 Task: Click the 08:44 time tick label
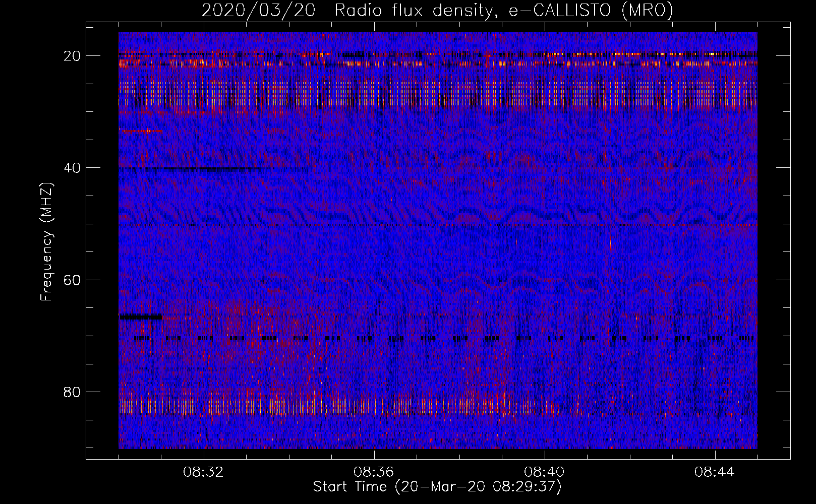point(715,472)
